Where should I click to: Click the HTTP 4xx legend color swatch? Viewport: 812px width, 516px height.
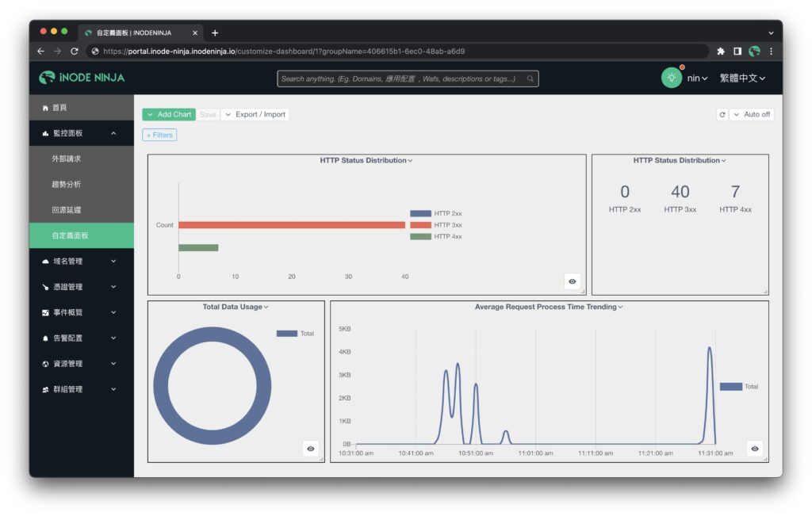point(420,236)
